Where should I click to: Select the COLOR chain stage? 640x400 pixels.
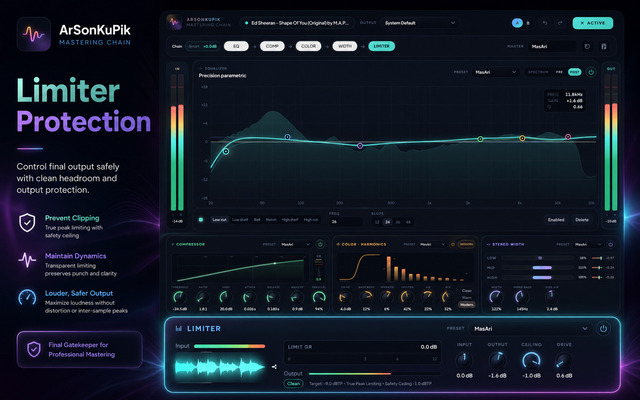coord(308,46)
